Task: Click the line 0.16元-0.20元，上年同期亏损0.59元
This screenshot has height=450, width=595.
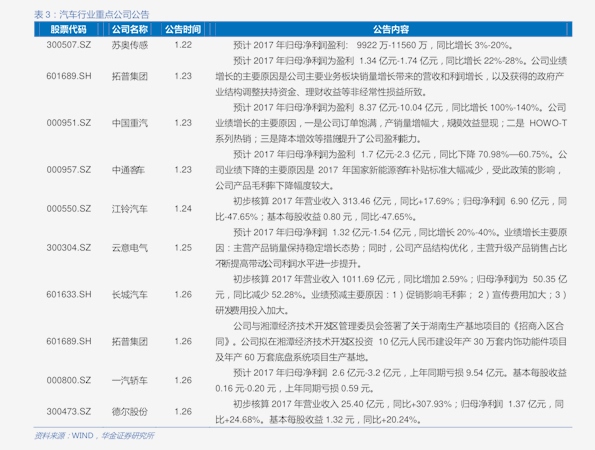Action: click(295, 389)
